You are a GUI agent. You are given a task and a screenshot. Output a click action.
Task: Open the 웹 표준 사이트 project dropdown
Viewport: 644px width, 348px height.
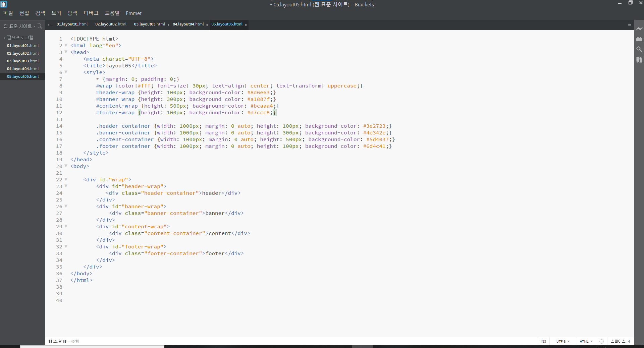19,26
